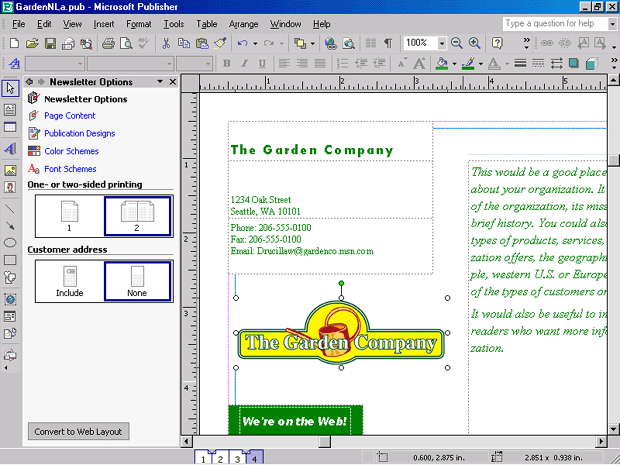
Task: Open Page Content link
Action: (x=70, y=115)
